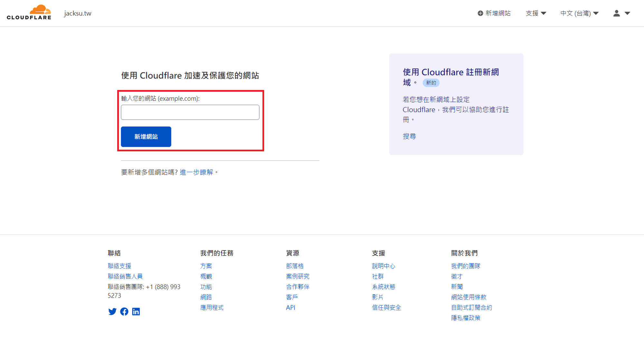Viewport: 644px width, 362px height.
Task: Click 新增網站 text link in the top navigation
Action: (498, 13)
